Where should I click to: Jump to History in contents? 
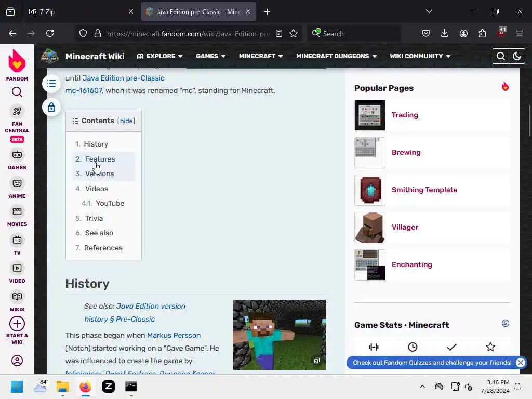pos(96,144)
